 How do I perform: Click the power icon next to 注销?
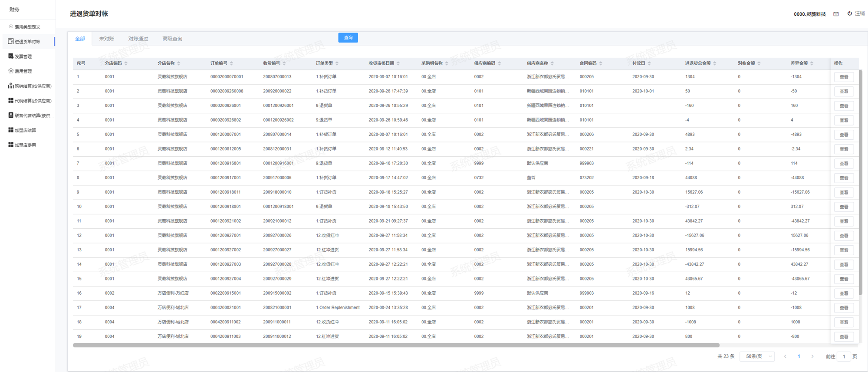pyautogui.click(x=849, y=13)
